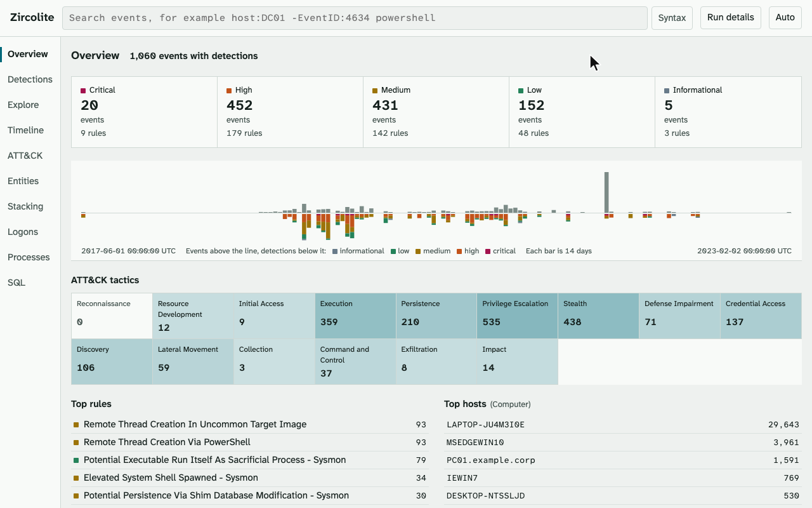Go to the Timeline section
This screenshot has width=812, height=508.
point(30,130)
